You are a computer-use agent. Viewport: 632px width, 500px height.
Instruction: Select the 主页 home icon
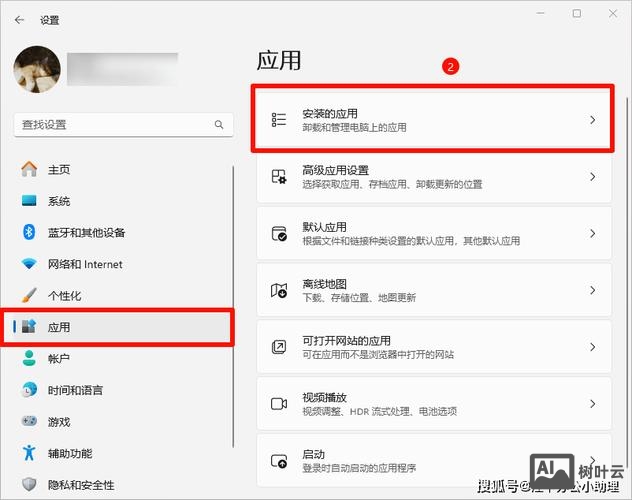click(29, 169)
